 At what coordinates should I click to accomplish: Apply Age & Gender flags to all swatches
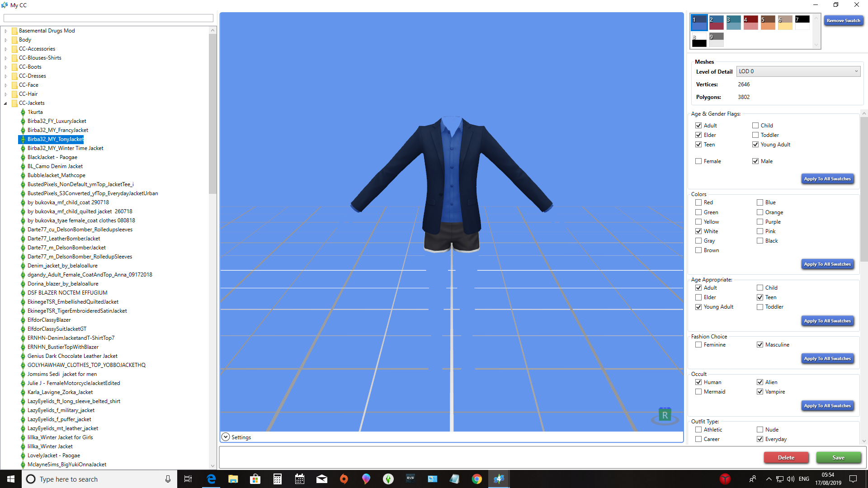click(x=827, y=179)
